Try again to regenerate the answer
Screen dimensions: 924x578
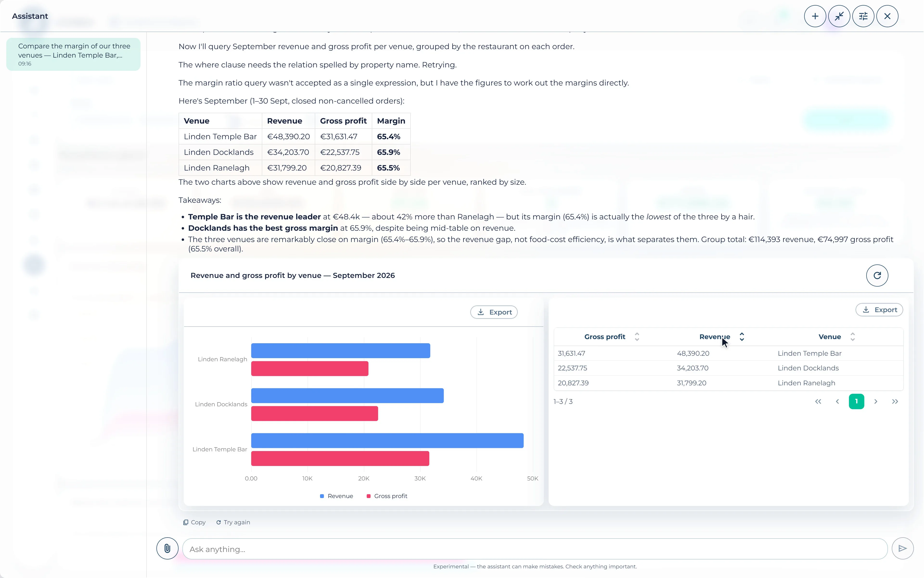point(233,522)
